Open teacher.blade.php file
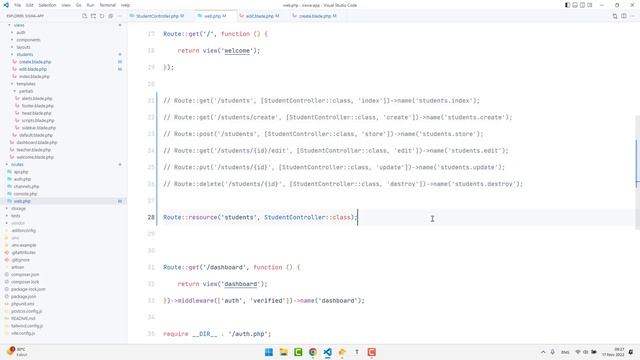Screen dimensions: 640x360 click(33, 150)
